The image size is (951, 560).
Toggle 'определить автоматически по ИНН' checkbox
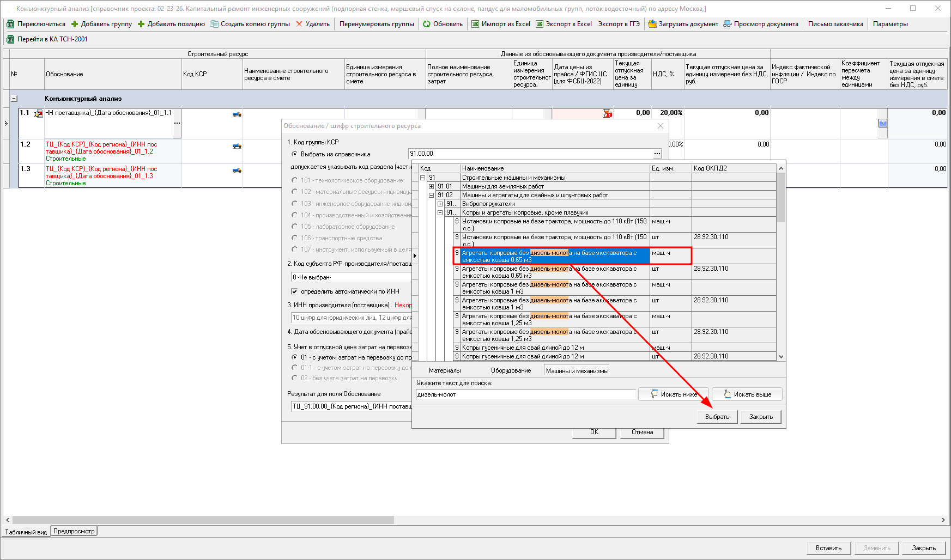click(295, 291)
